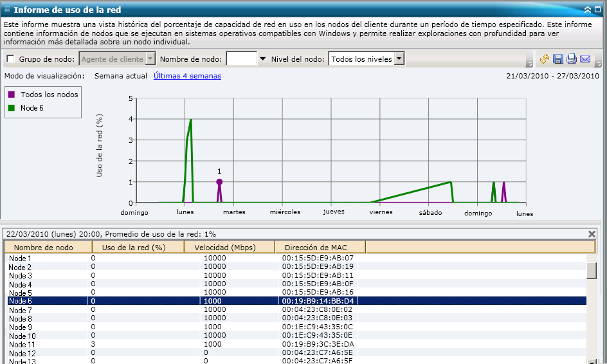This screenshot has height=364, width=607.
Task: Email the report using the envelope icon
Action: [x=585, y=59]
